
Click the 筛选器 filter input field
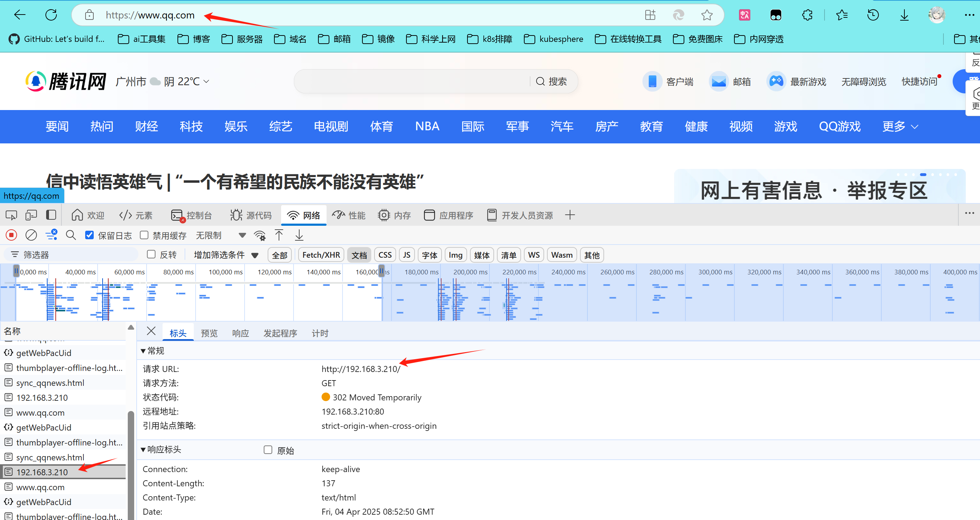coord(76,254)
